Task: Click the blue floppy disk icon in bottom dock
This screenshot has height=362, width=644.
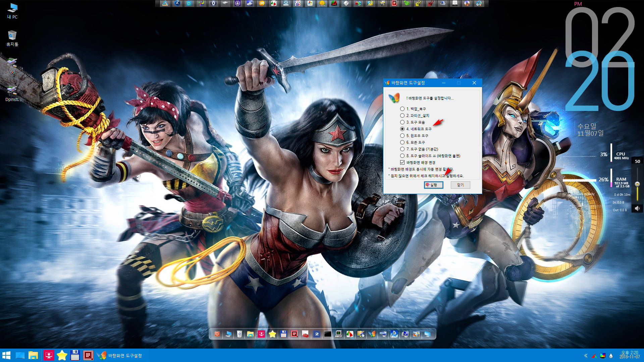Action: [x=283, y=334]
